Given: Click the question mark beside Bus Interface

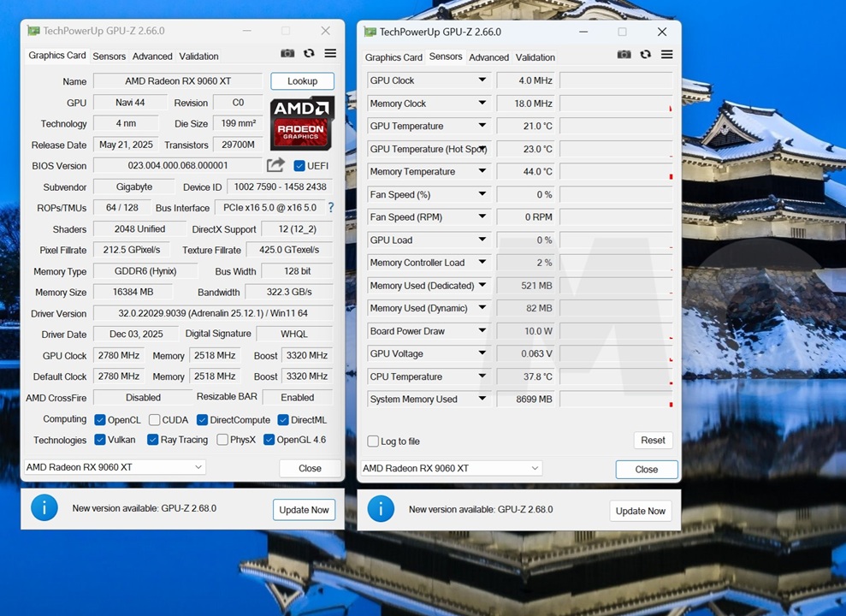Looking at the screenshot, I should [331, 207].
